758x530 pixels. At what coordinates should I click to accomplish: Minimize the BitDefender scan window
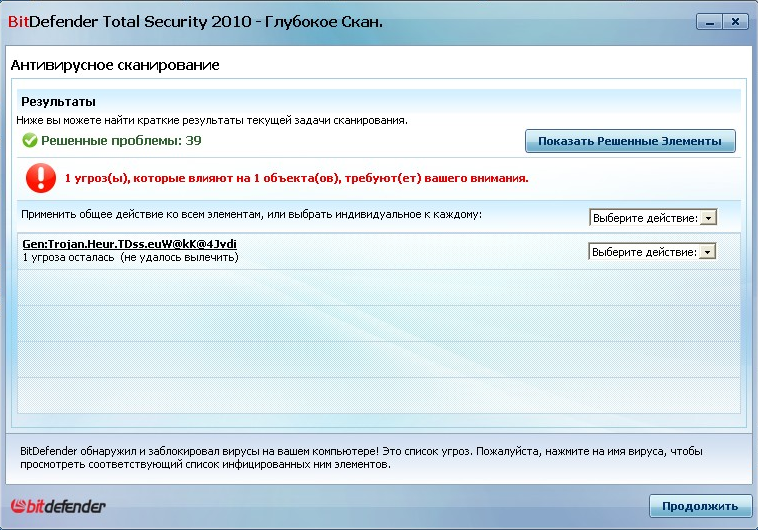(709, 22)
